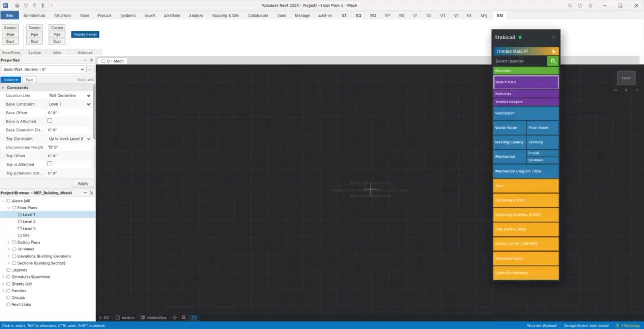
Task: Open the Mechanical Diagram Cibse palette tile
Action: point(526,171)
